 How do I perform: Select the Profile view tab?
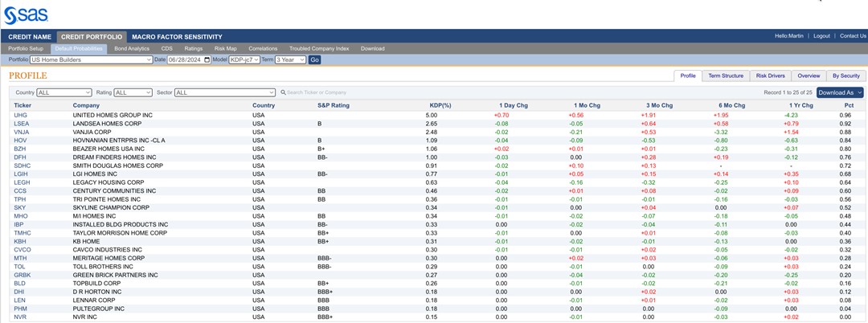tap(688, 76)
